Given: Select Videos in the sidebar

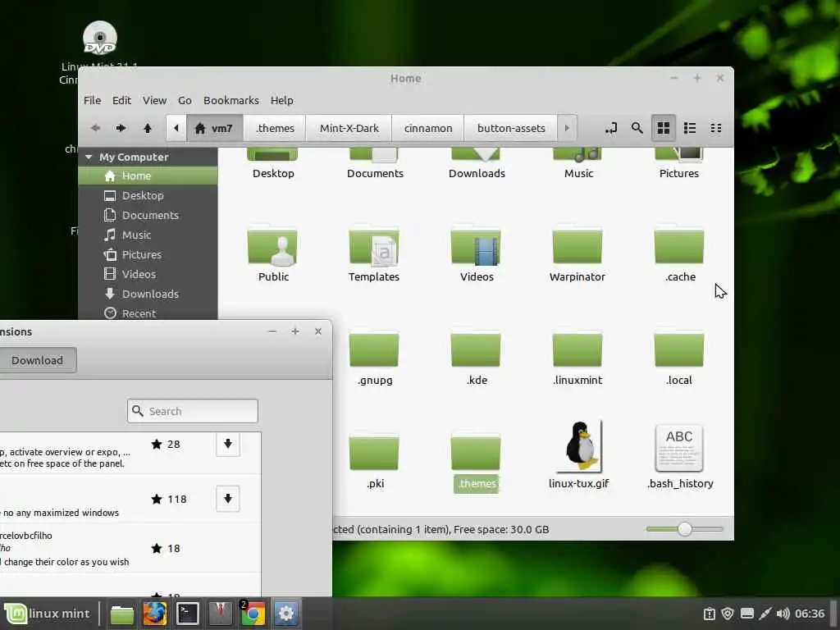Looking at the screenshot, I should pyautogui.click(x=148, y=274).
